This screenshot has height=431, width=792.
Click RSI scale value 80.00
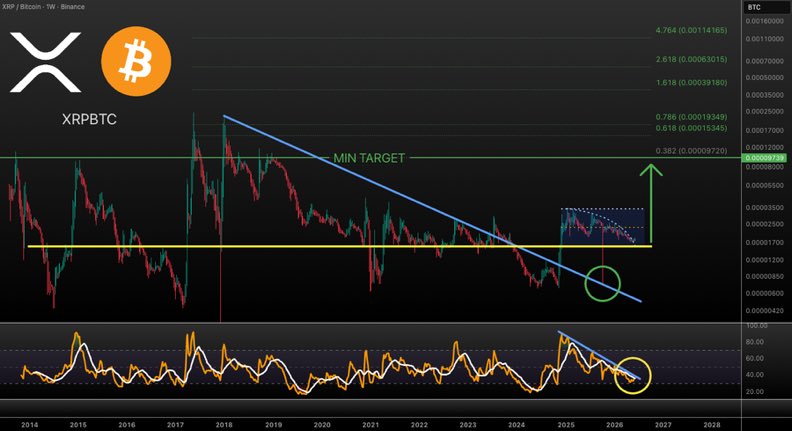[x=755, y=342]
